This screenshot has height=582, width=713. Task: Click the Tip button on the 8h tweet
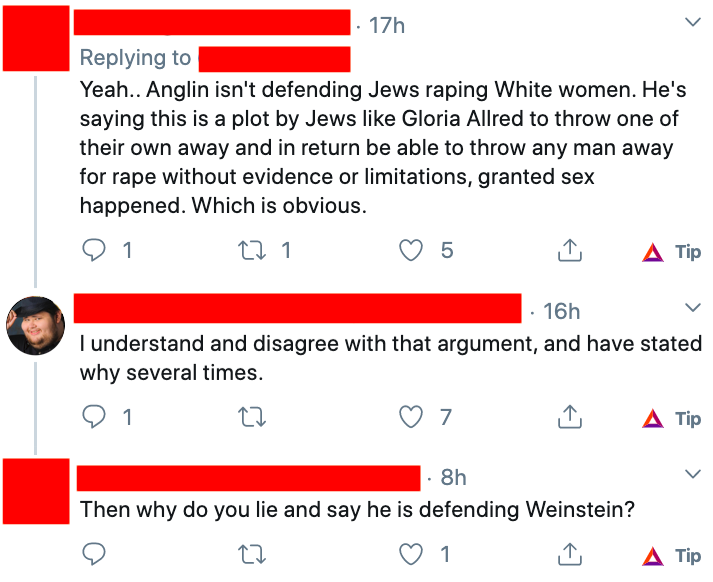(673, 553)
